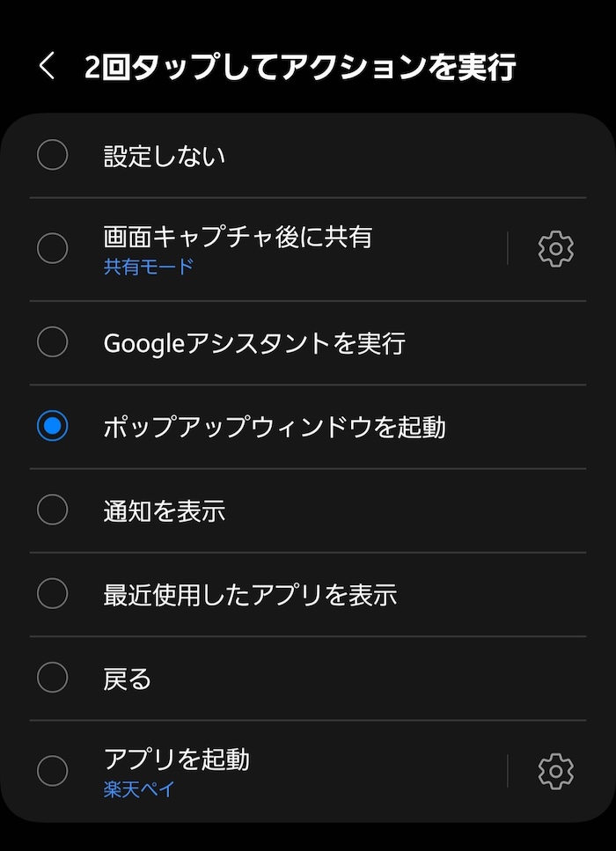
Task: Select the 最近使用したアプリを表示 radio button
Action: 52,593
